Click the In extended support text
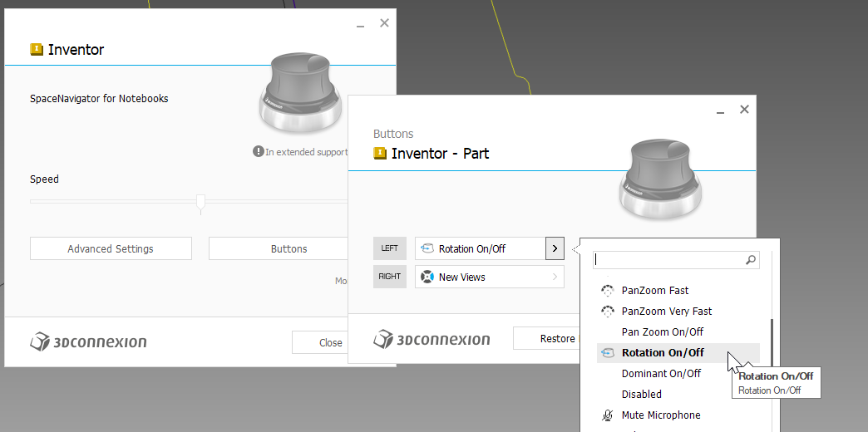Screen dimensions: 868x432 click(x=306, y=151)
